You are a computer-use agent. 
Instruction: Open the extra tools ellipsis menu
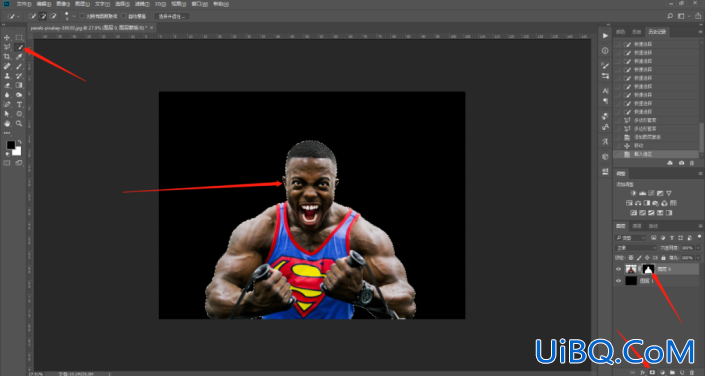(x=7, y=133)
